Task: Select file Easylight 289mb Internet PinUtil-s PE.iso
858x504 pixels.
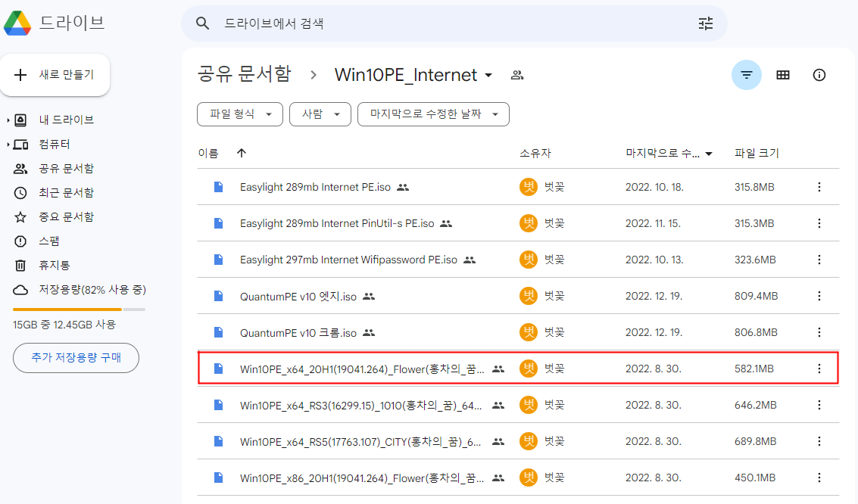Action: click(337, 223)
